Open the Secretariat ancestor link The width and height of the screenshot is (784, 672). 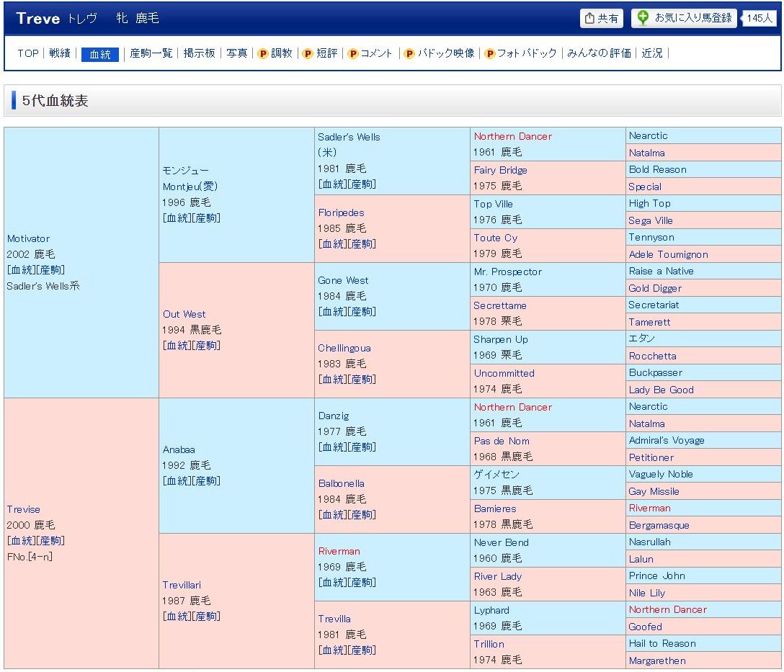(654, 305)
